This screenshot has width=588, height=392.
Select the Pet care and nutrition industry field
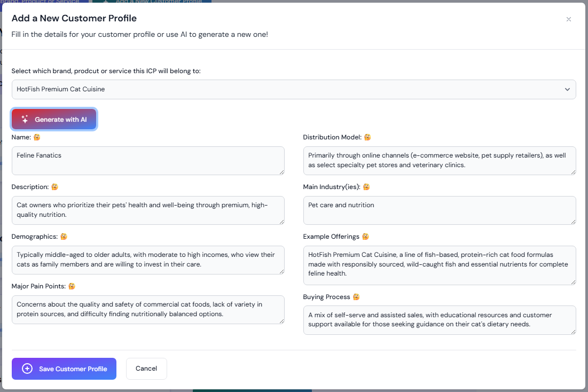pos(440,210)
